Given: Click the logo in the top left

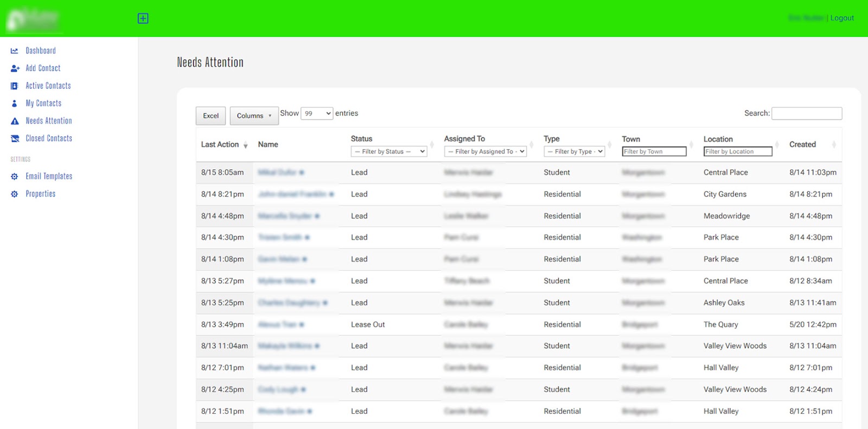Looking at the screenshot, I should pos(33,19).
